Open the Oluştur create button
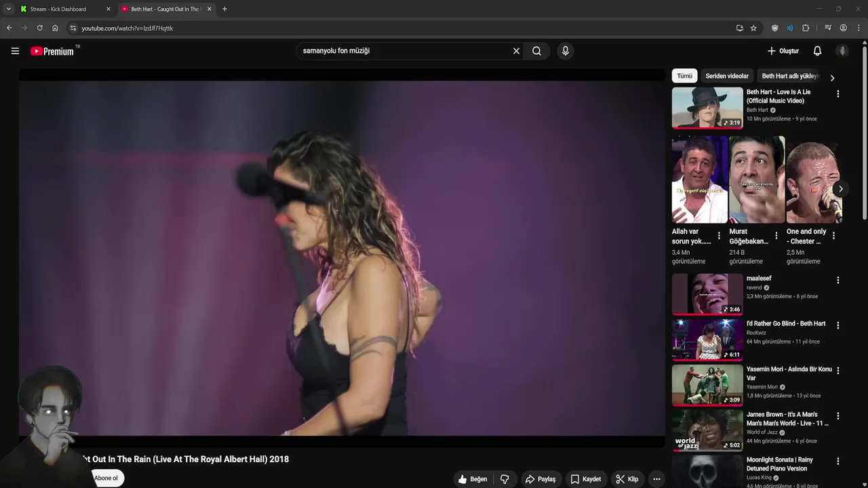Image resolution: width=868 pixels, height=488 pixels. click(783, 51)
